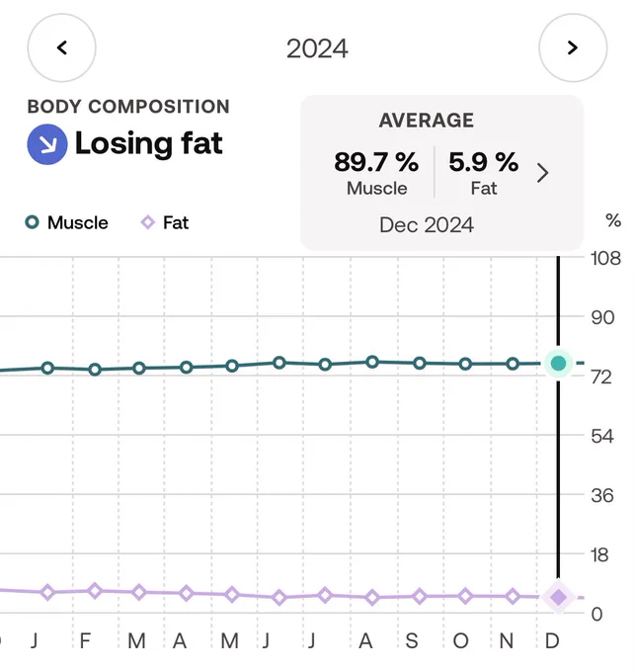Click the Muscle legend circle icon
The image size is (635, 672).
33,222
